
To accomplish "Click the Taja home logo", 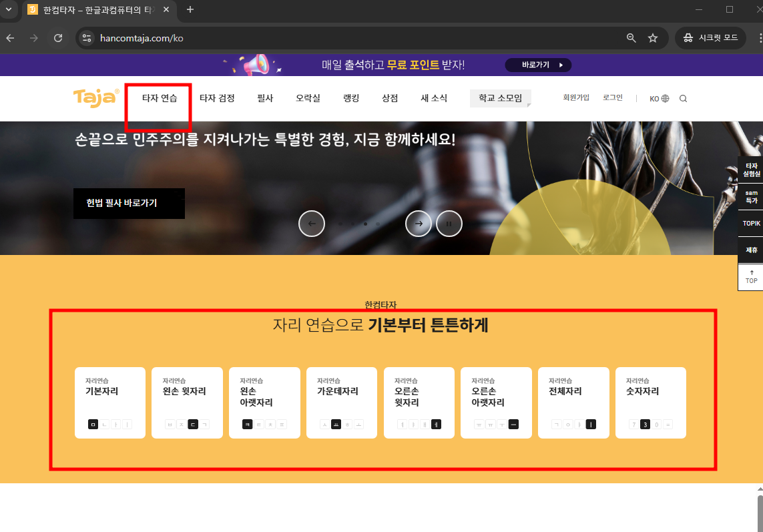I will [x=95, y=98].
